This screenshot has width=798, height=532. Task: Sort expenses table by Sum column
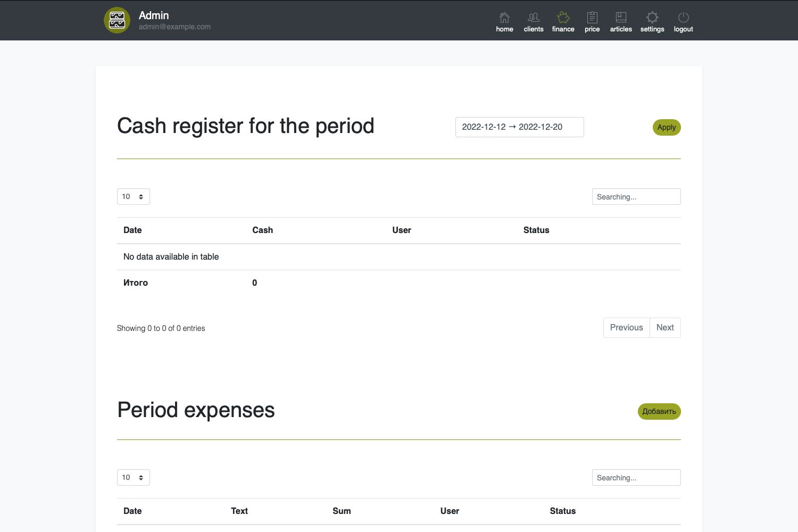point(342,511)
